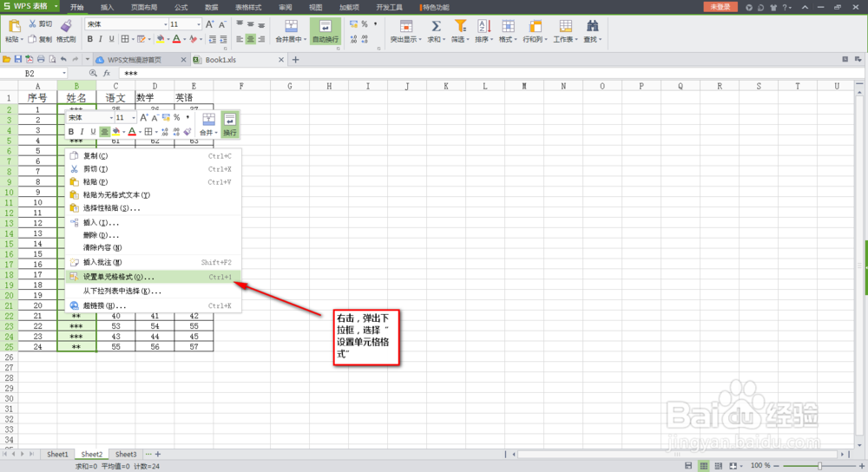Toggle Bold in the mini toolbar

click(71, 132)
